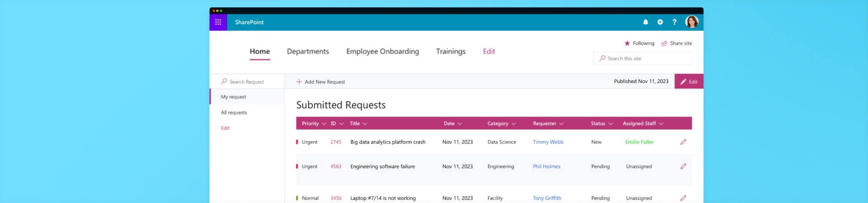Open requester link Timmy Webb
Screen dimensions: 868x203
[548, 142]
